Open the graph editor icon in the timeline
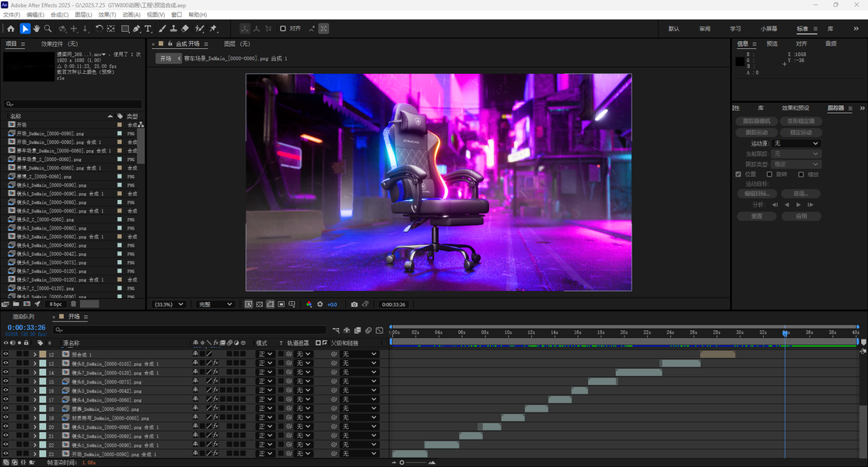This screenshot has width=868, height=467. pyautogui.click(x=380, y=330)
